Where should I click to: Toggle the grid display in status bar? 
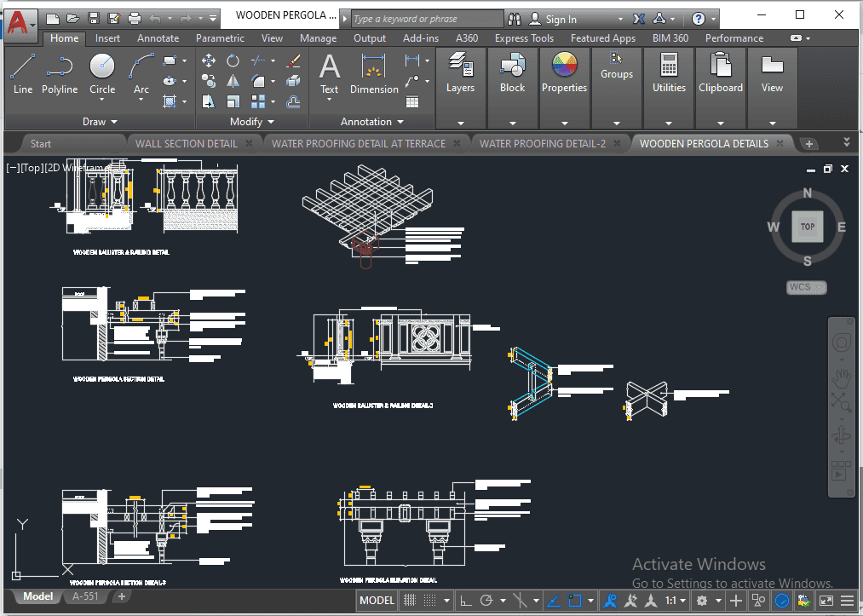point(409,601)
